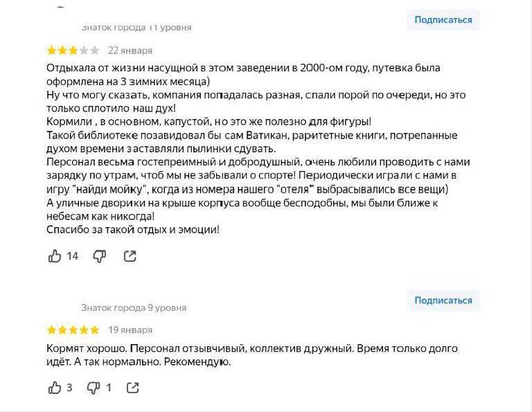This screenshot has height=412, width=532.
Task: Share the review dated 19 января
Action: pyautogui.click(x=132, y=388)
